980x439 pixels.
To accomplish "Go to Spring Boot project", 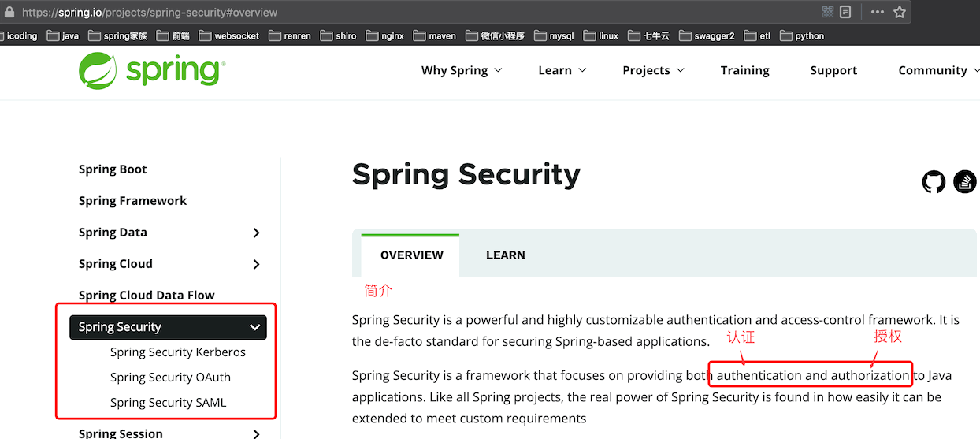I will click(113, 169).
